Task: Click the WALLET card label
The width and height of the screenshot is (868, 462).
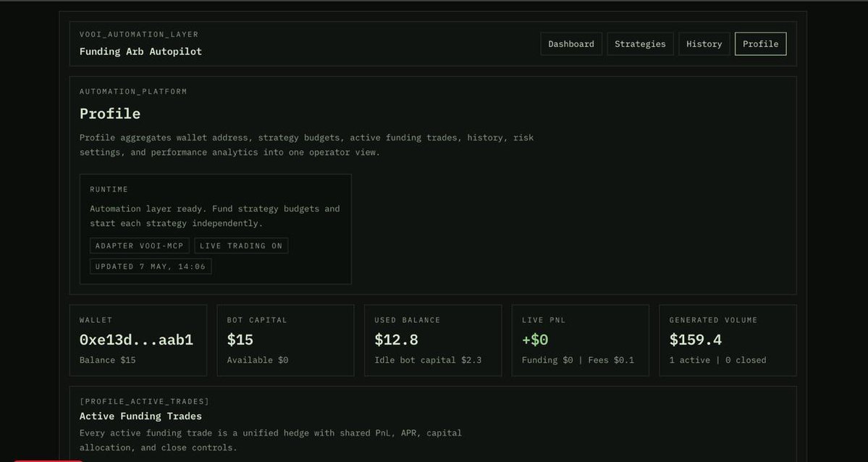Action: click(96, 320)
